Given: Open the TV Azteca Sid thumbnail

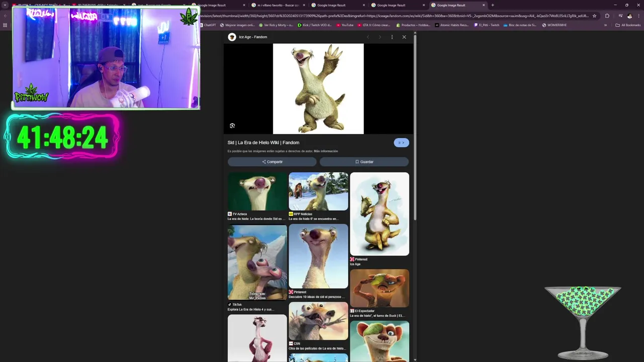Looking at the screenshot, I should (257, 192).
